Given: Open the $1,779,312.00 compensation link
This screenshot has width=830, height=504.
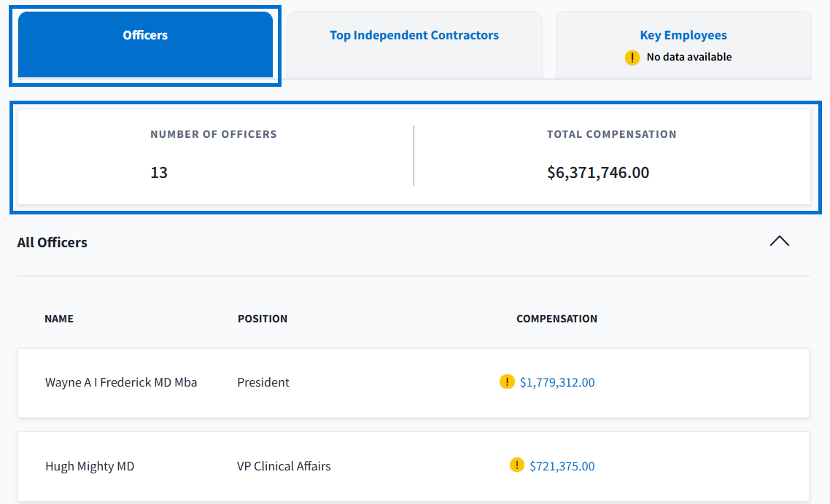Looking at the screenshot, I should coord(556,383).
